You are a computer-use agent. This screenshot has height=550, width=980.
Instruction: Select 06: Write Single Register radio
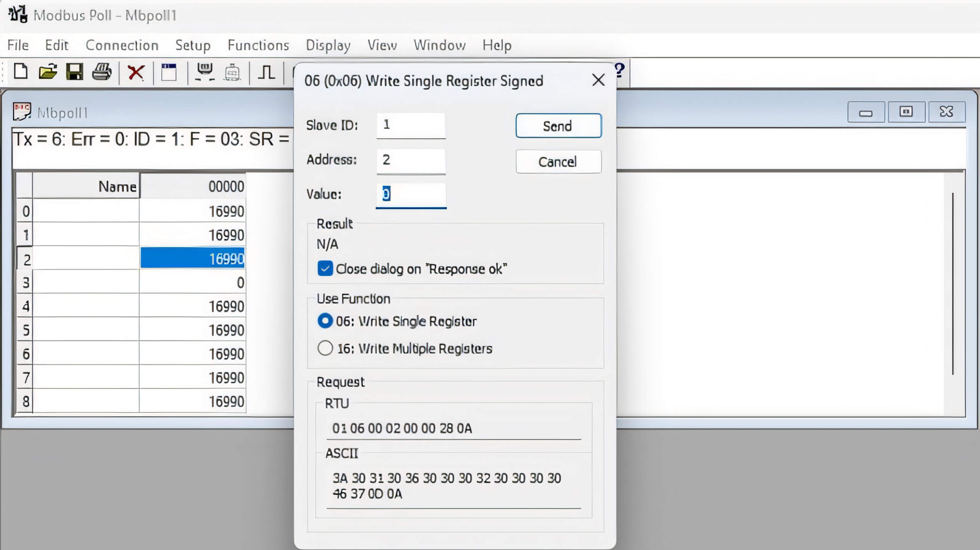(x=325, y=321)
